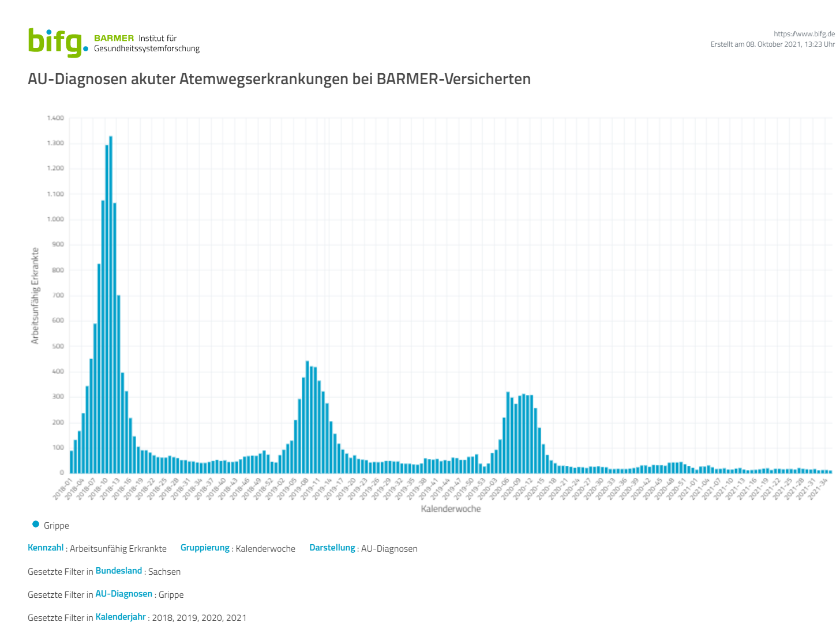Click the green bifg logo
This screenshot has height=622, width=840.
(x=55, y=42)
